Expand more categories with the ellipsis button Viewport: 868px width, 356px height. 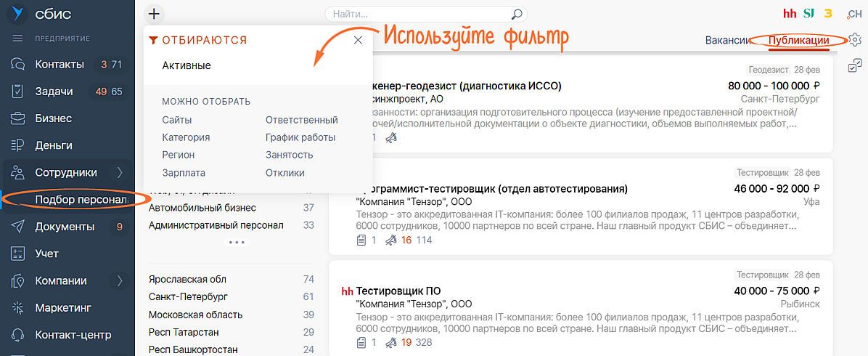click(234, 242)
